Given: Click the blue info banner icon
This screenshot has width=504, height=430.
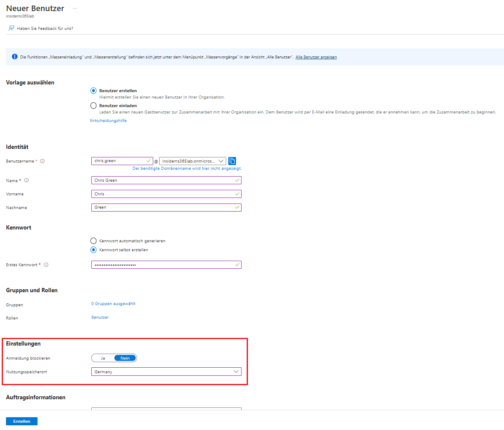Looking at the screenshot, I should pos(15,57).
